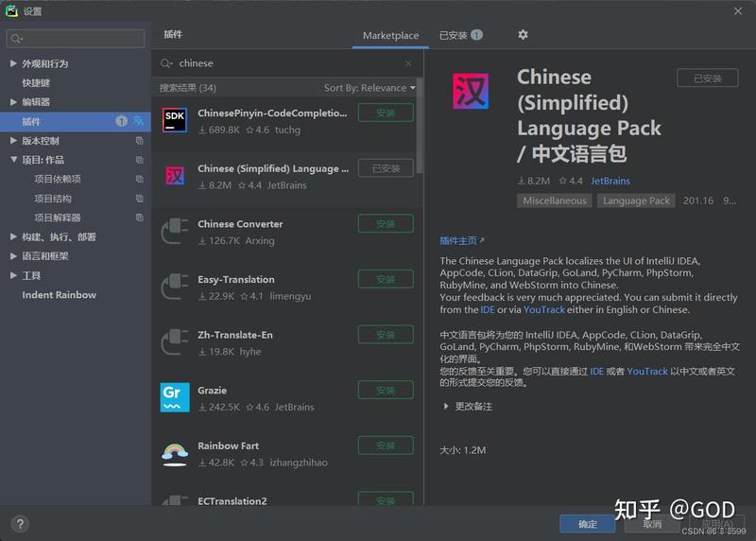The width and height of the screenshot is (756, 541).
Task: Install Rainbow Fart plugin
Action: [x=386, y=445]
